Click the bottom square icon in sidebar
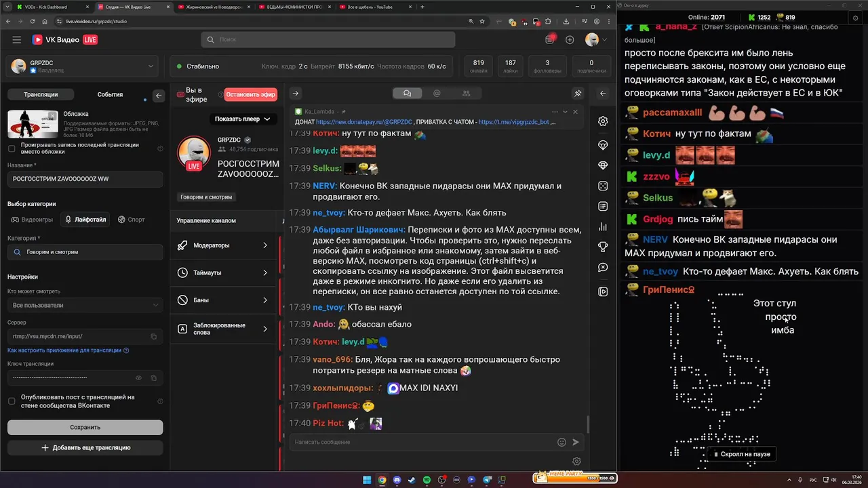The width and height of the screenshot is (868, 488). [x=603, y=291]
